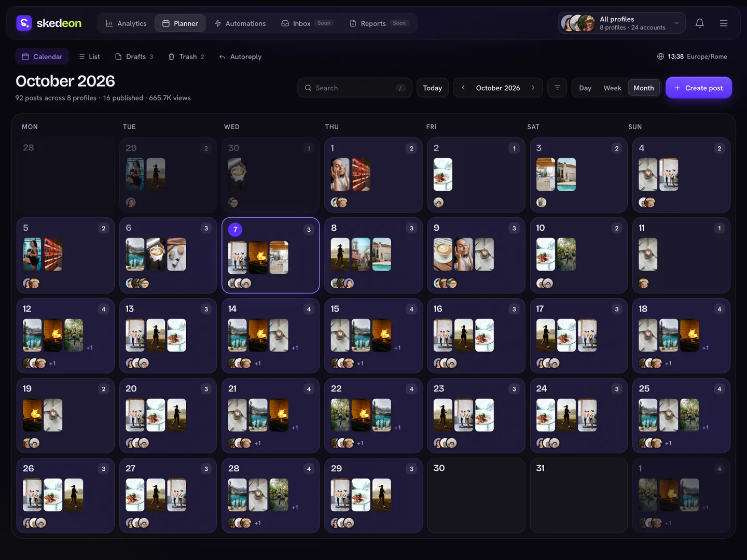Open the Inbox tab
Viewport: 747px width, 560px height.
point(307,23)
